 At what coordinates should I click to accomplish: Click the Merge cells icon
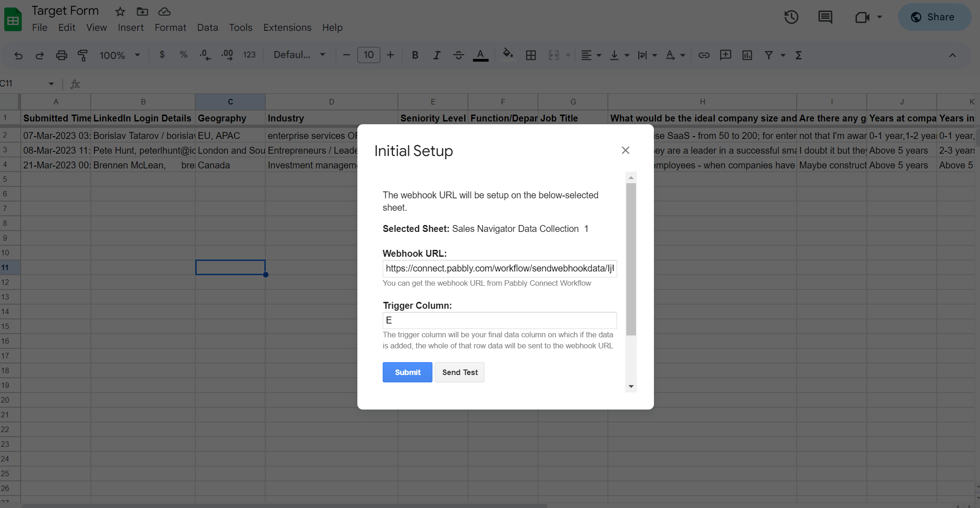tap(554, 55)
